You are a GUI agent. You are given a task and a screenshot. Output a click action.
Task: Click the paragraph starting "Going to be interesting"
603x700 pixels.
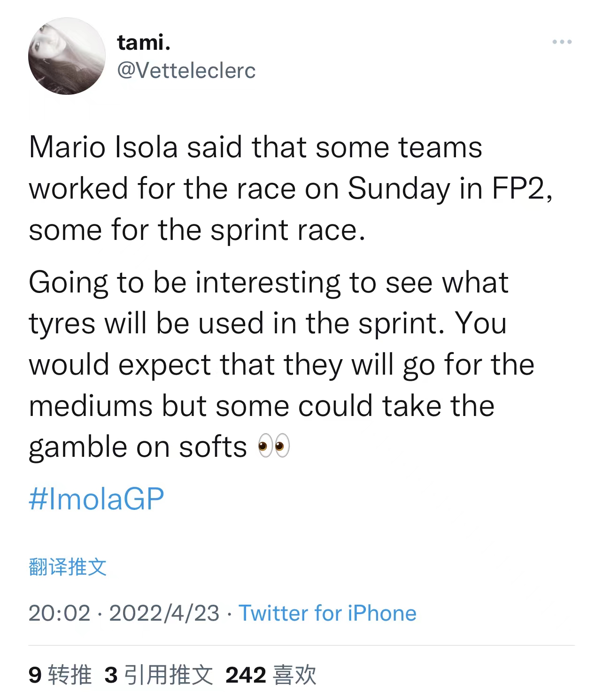[282, 364]
